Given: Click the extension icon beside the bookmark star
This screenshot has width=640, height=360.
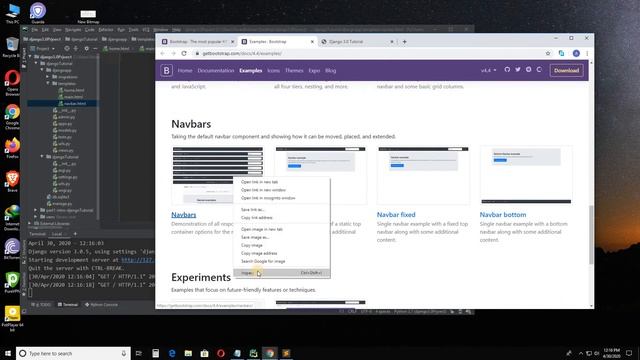Looking at the screenshot, I should (562, 53).
